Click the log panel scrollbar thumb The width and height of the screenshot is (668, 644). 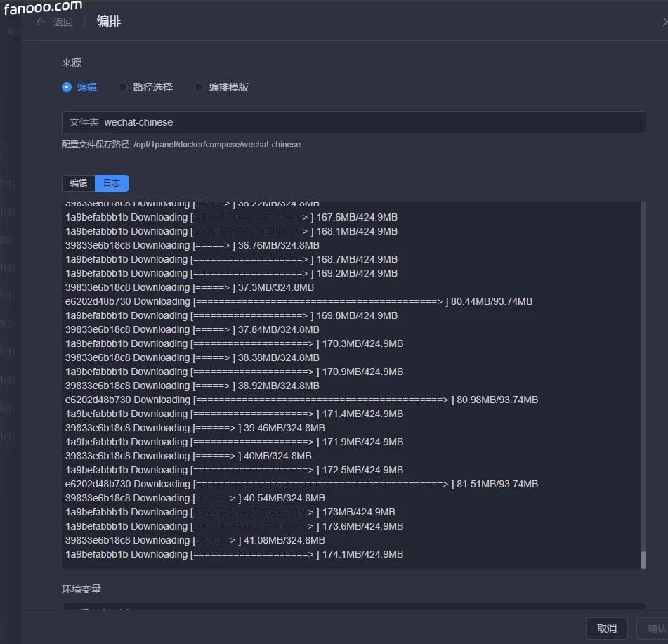click(x=643, y=559)
